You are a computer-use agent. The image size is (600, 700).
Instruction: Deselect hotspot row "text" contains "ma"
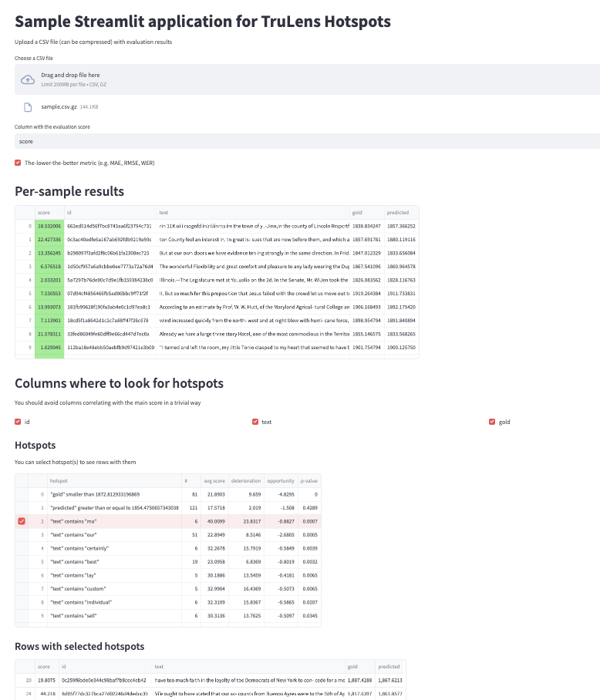tap(22, 521)
